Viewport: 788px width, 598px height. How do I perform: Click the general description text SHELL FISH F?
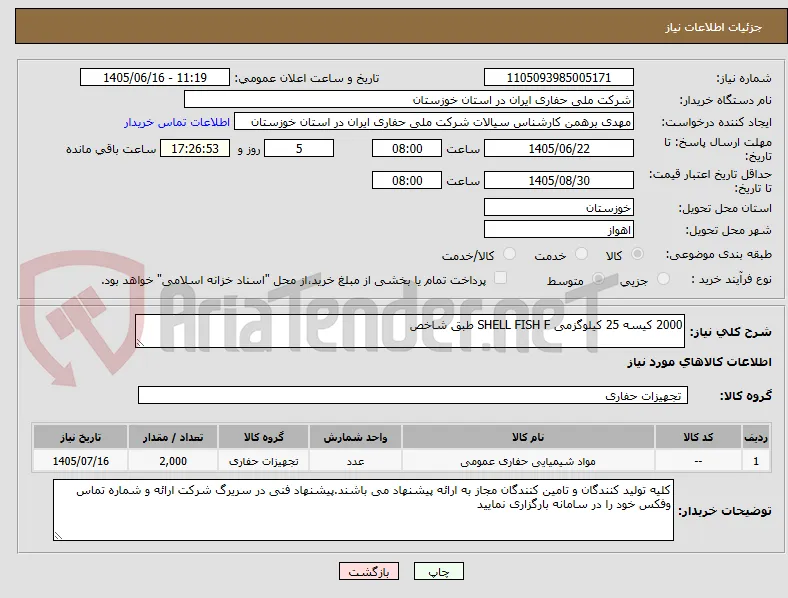(x=514, y=325)
